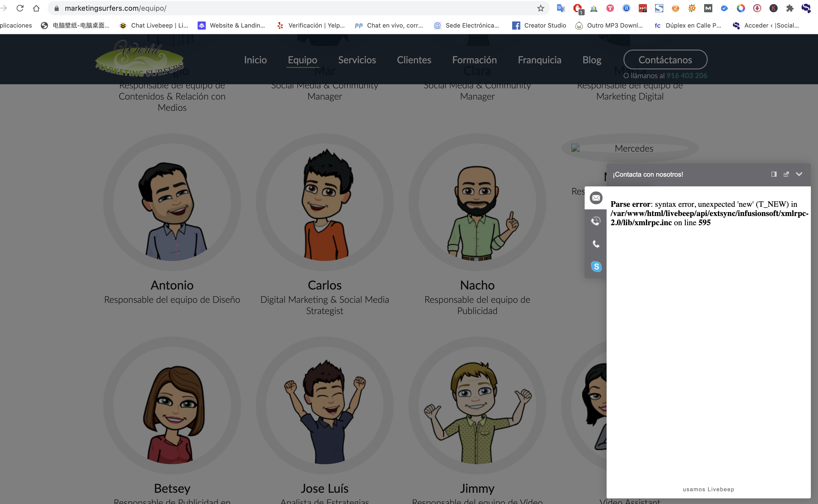The height and width of the screenshot is (504, 818).
Task: Open Verificación | Yelp bookmark
Action: click(x=311, y=25)
